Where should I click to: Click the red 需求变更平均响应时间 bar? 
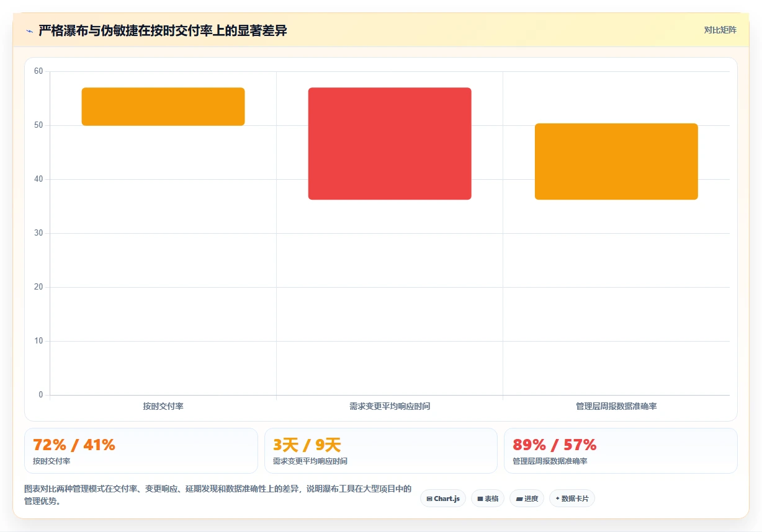tap(390, 144)
